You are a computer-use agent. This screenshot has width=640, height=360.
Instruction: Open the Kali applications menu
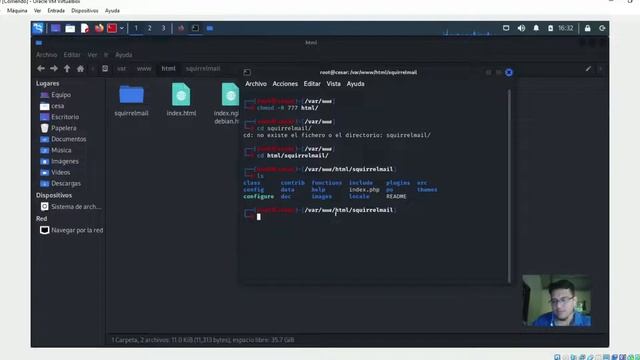(x=38, y=28)
